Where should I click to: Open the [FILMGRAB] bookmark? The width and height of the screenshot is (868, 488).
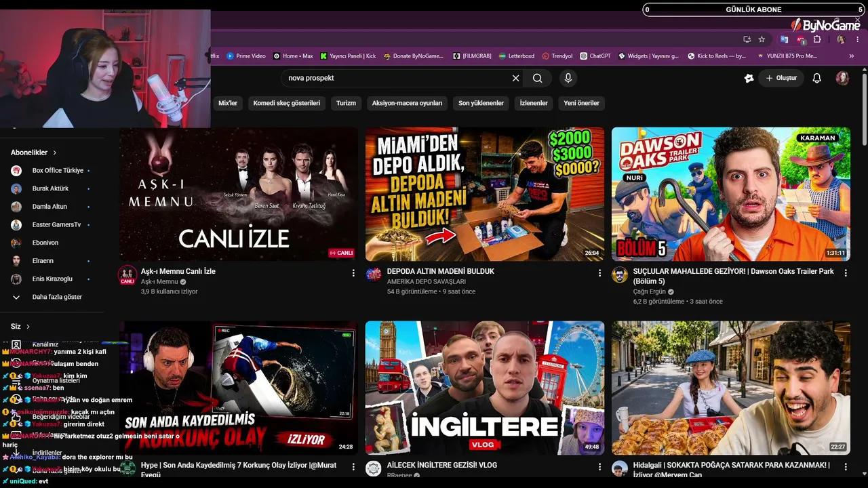(472, 56)
